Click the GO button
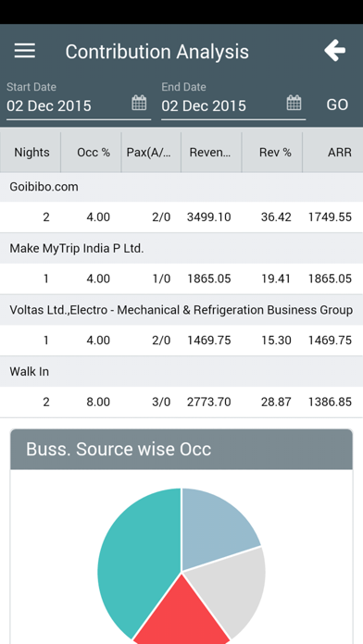The image size is (363, 644). point(337,105)
